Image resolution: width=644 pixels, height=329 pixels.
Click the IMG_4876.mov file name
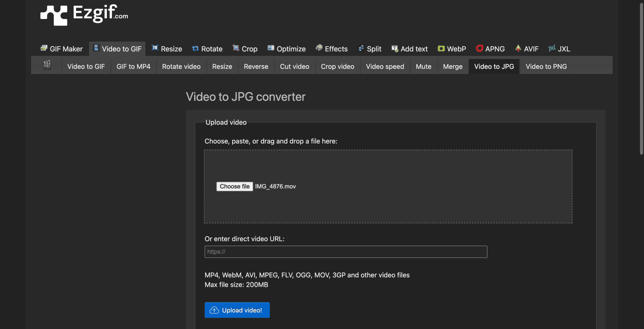point(275,186)
